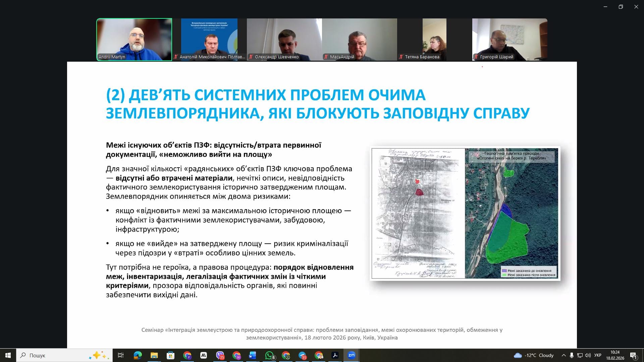The image size is (644, 362).
Task: Open the Windows Start menu
Action: point(8,355)
